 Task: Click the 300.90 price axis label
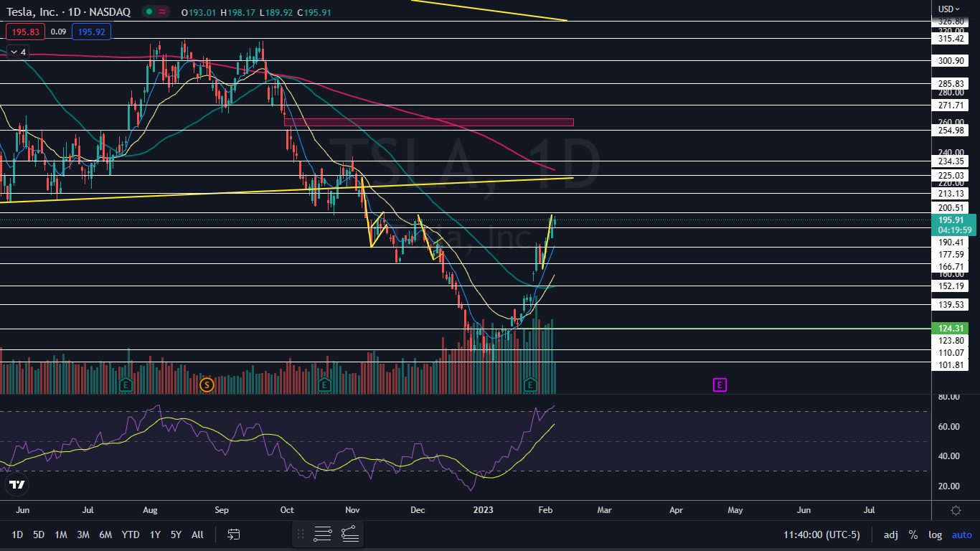tap(951, 61)
